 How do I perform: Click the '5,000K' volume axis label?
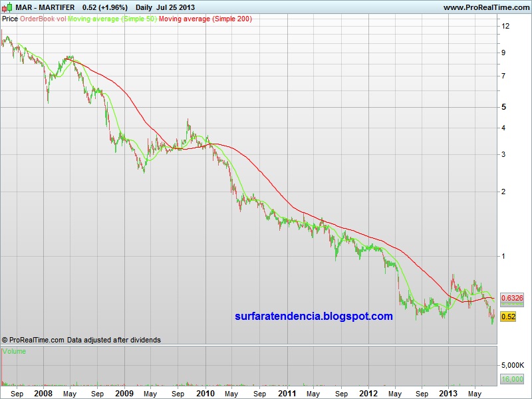[x=512, y=365]
